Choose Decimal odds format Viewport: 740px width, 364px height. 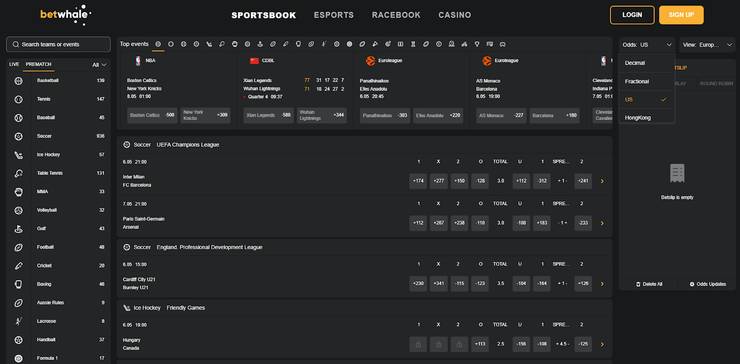point(647,63)
